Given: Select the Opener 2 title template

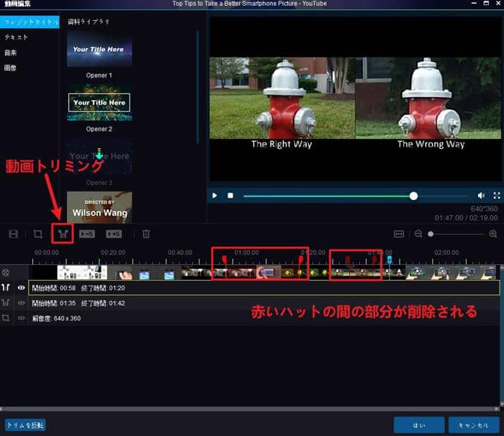Looking at the screenshot, I should pos(99,103).
